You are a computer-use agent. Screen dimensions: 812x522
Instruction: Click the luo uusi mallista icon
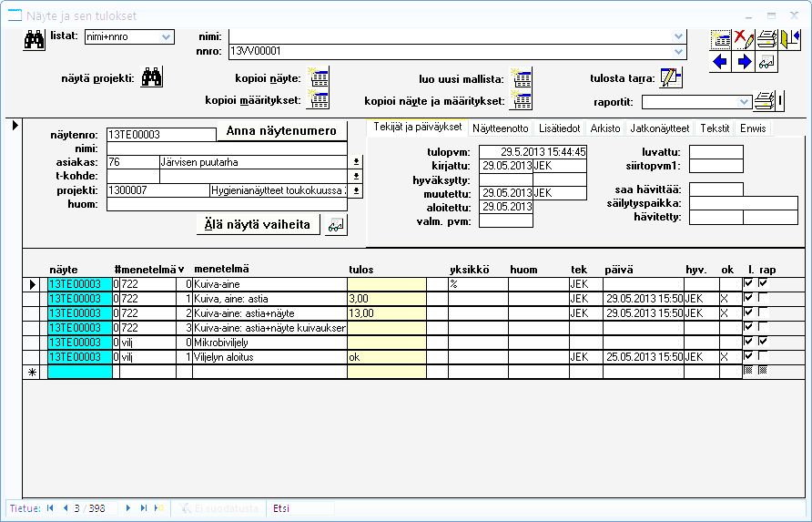point(521,77)
